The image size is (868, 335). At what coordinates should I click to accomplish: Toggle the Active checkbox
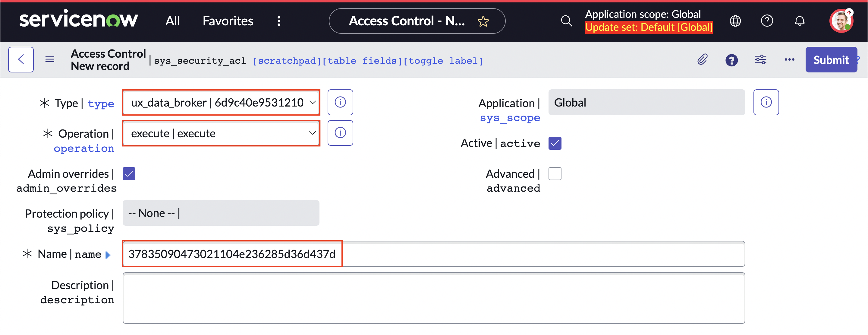555,143
